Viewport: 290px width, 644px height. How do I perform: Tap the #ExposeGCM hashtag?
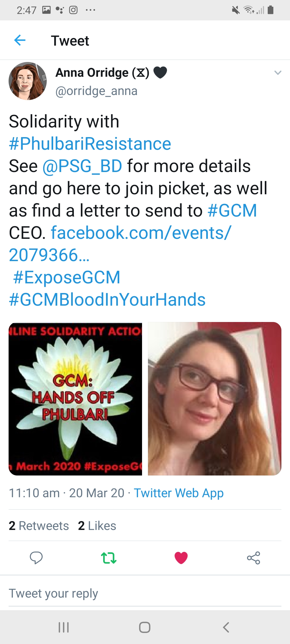67,277
